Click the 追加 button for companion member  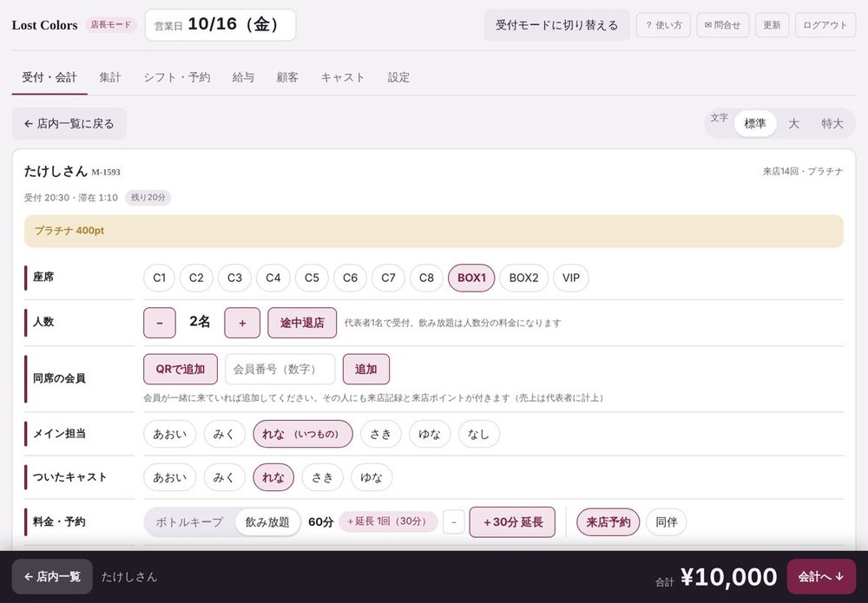pos(366,369)
